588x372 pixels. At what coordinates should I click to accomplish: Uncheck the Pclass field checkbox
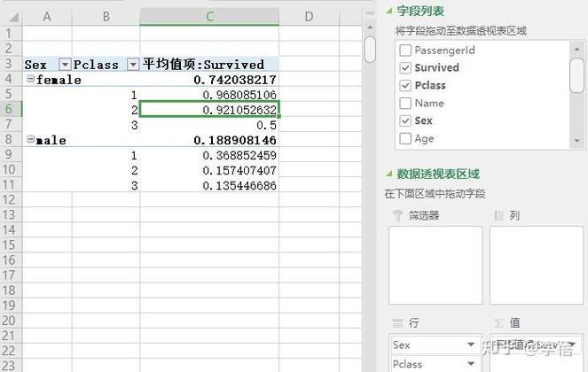(x=405, y=85)
